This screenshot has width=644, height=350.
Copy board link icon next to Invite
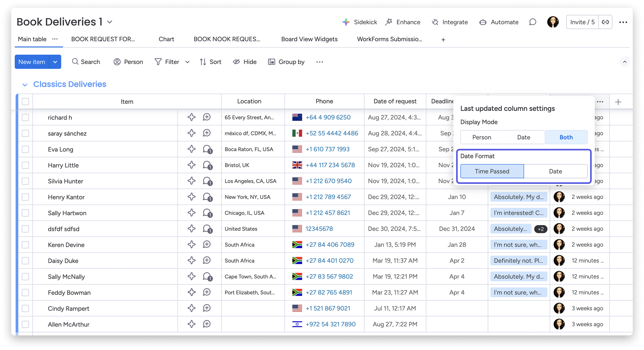click(x=605, y=22)
